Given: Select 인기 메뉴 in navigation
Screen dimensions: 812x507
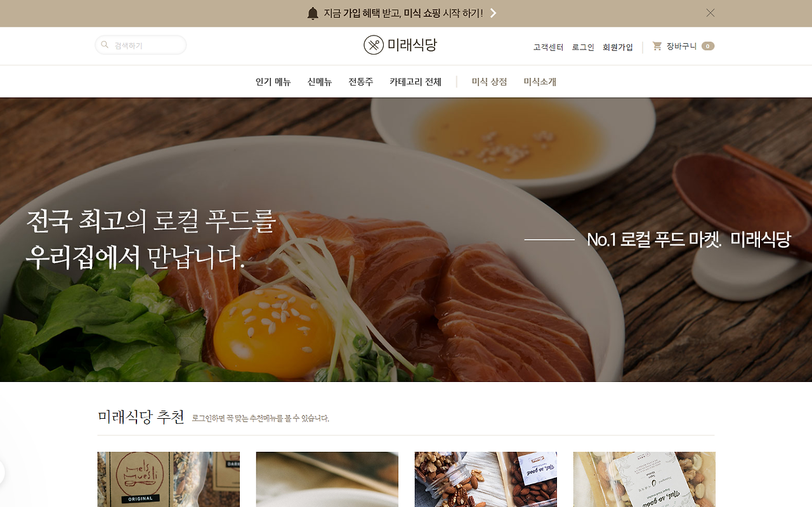Looking at the screenshot, I should coord(273,82).
